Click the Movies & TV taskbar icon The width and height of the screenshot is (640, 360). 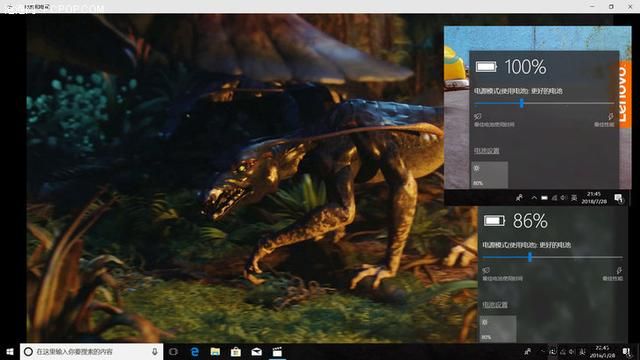point(277,351)
